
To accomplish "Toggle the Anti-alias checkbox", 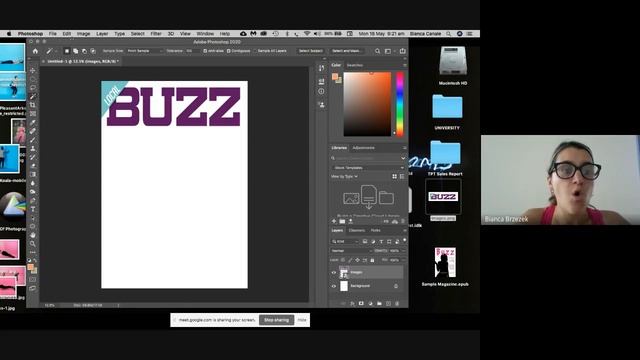I will click(205, 51).
